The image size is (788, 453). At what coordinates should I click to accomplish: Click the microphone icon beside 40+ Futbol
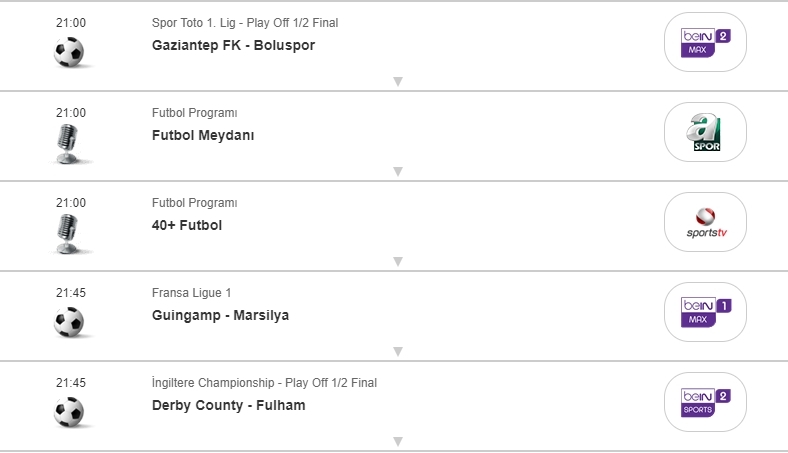pos(69,233)
